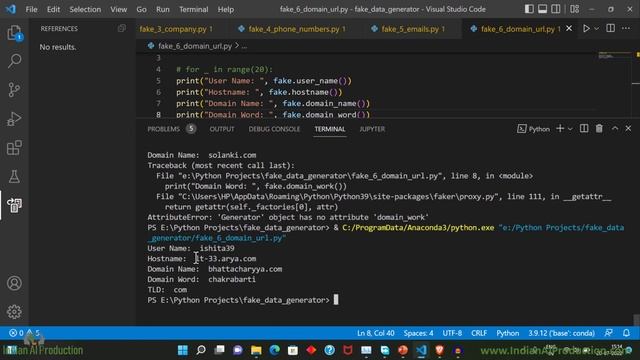Clear references results icon in sidebar
The image size is (640, 360).
click(122, 29)
